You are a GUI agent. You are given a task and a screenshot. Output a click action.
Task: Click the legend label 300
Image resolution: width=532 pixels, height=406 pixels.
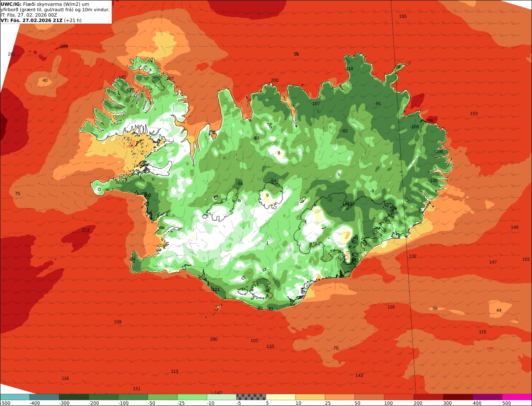tap(448, 403)
